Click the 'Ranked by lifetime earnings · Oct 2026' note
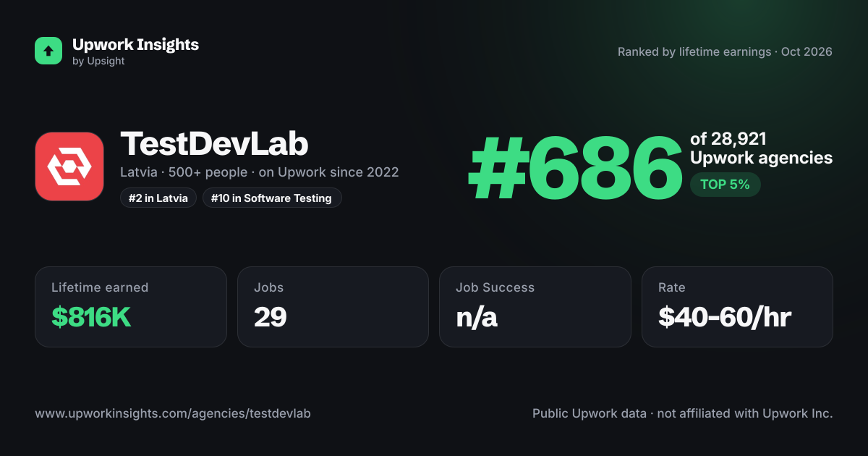Image resolution: width=868 pixels, height=456 pixels. [725, 52]
